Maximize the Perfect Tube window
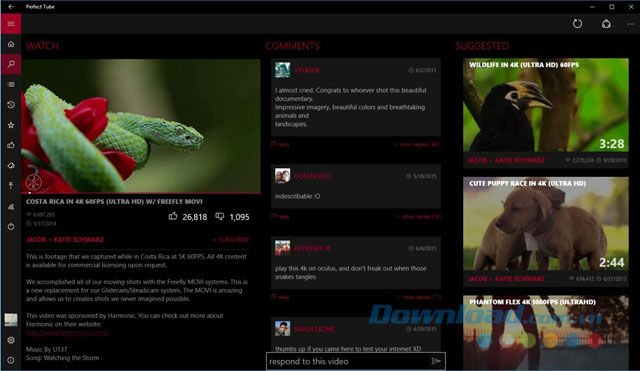640x371 pixels. [x=611, y=7]
